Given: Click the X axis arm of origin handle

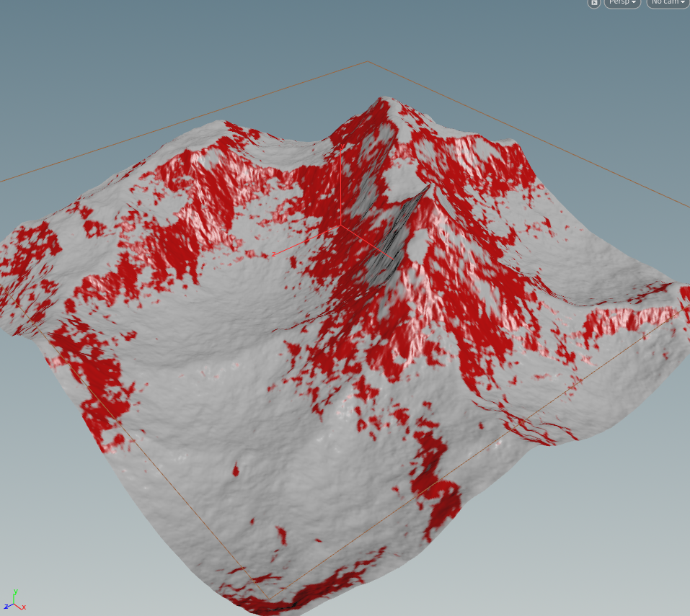Looking at the screenshot, I should point(366,242).
